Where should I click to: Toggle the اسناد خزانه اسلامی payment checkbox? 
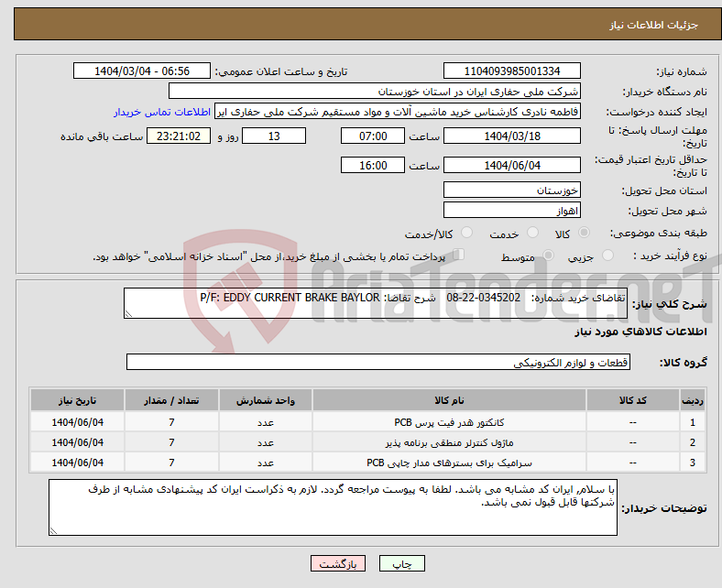(x=459, y=255)
